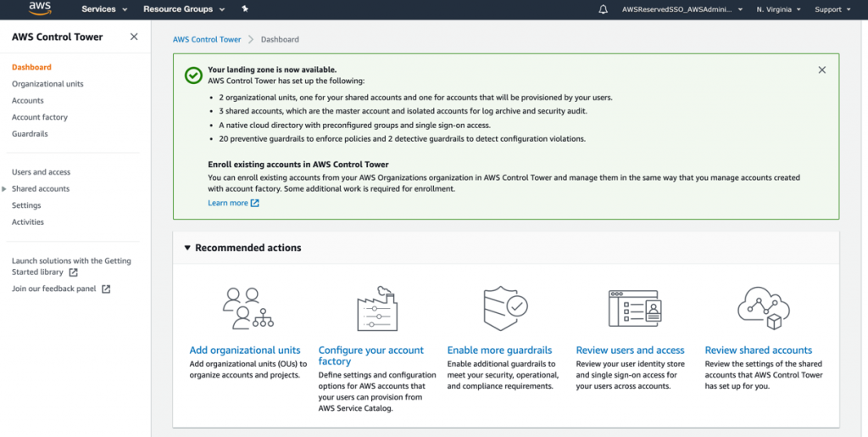
Task: Click 'Your landing zone is now available.' heading
Action: 272,70
